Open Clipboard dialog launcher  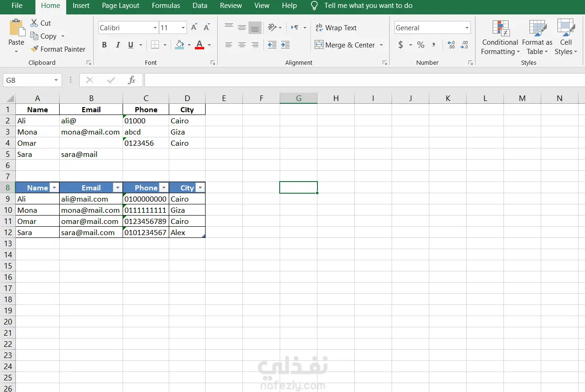(x=89, y=62)
